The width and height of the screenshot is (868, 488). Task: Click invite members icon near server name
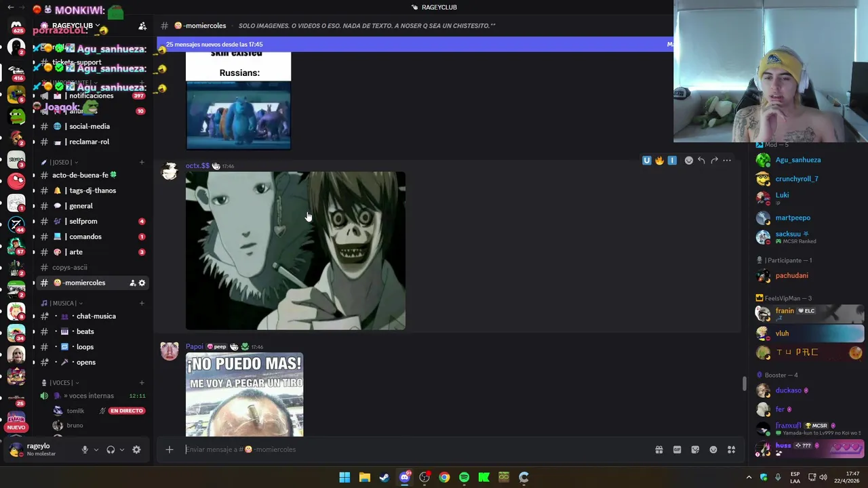142,26
